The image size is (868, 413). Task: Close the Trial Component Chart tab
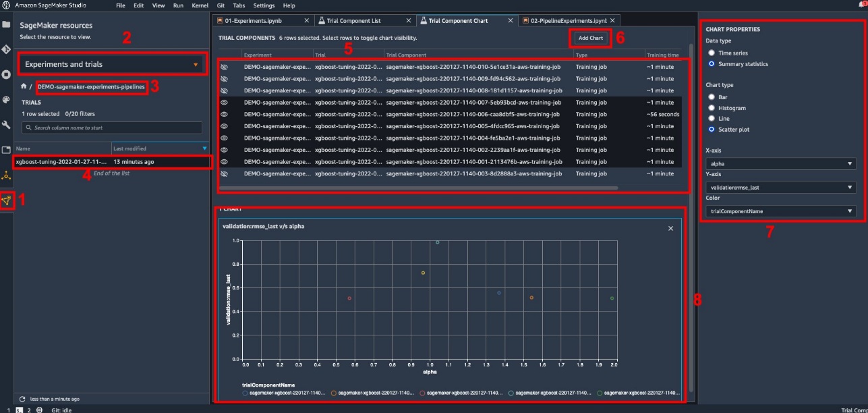(x=511, y=21)
